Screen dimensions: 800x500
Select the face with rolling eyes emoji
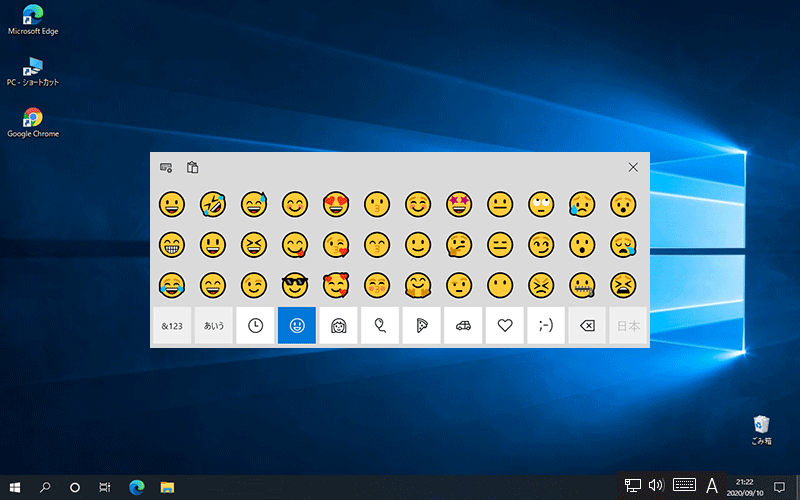[x=540, y=204]
